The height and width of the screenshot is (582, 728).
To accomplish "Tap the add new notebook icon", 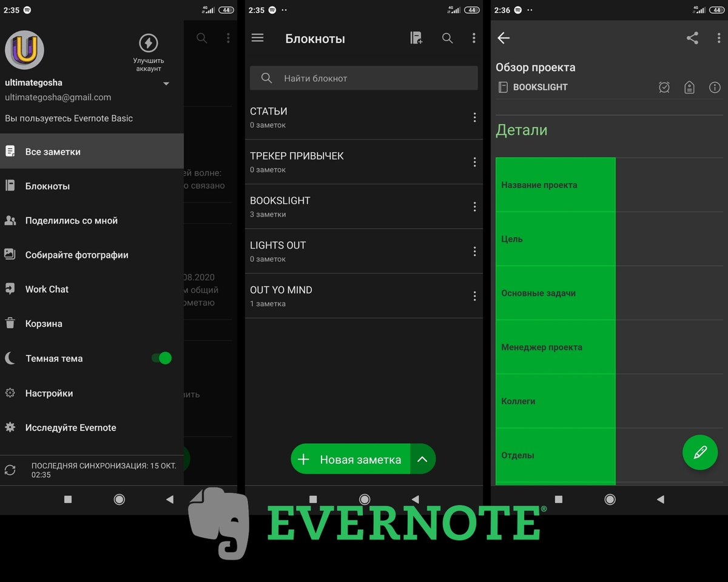I will coord(416,38).
